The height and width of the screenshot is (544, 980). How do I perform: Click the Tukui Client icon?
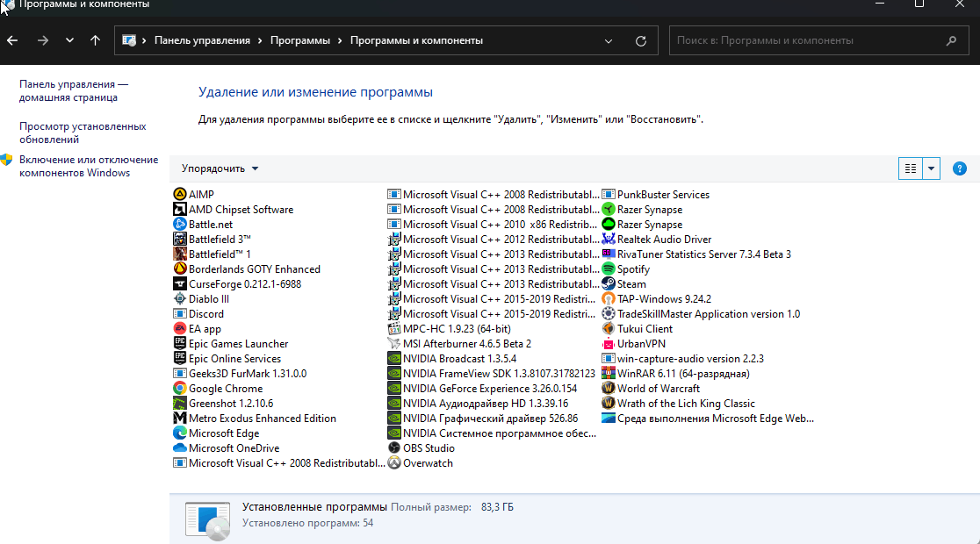[x=609, y=328]
